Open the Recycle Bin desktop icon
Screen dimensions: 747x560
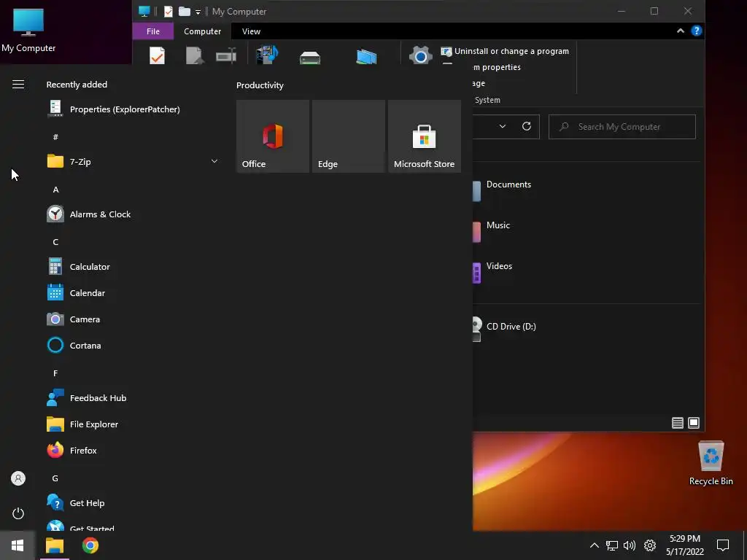coord(711,463)
